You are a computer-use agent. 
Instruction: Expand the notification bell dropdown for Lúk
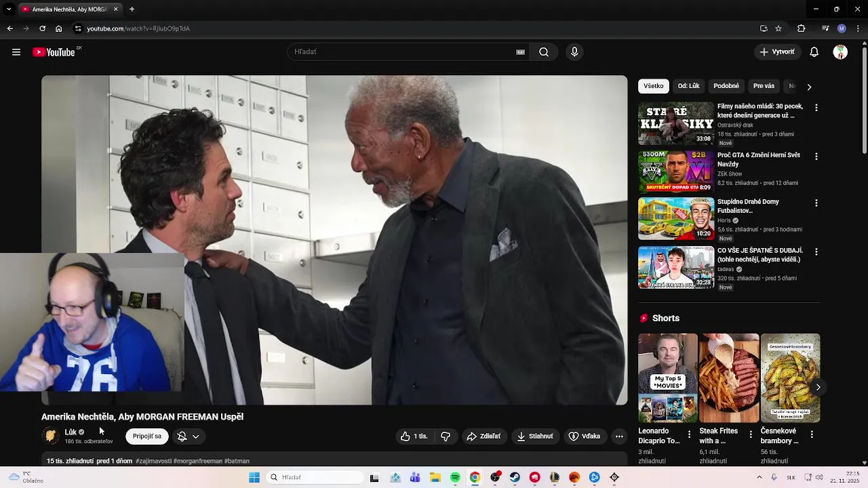(189, 436)
